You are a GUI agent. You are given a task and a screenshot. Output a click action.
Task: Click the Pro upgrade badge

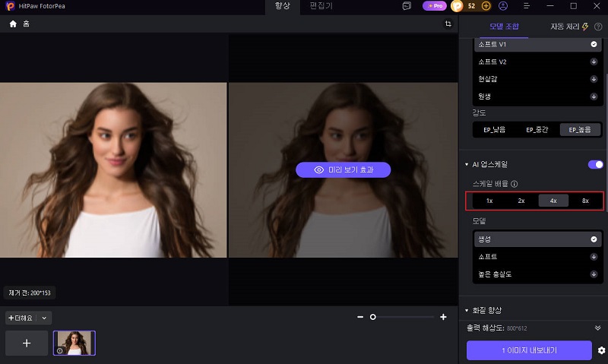tap(434, 6)
